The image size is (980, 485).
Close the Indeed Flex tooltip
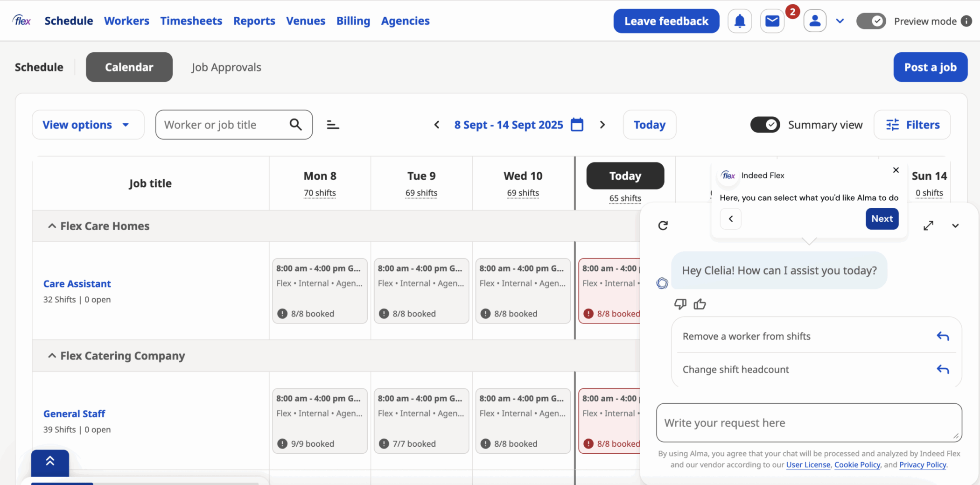(x=896, y=170)
